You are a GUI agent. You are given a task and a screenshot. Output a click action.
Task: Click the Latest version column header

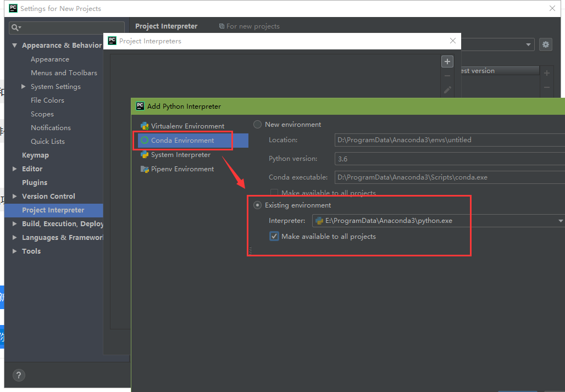[x=500, y=71]
